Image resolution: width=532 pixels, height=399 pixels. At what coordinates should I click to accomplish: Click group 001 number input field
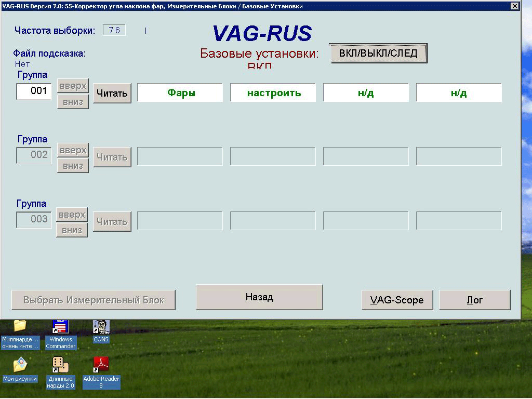click(x=34, y=91)
